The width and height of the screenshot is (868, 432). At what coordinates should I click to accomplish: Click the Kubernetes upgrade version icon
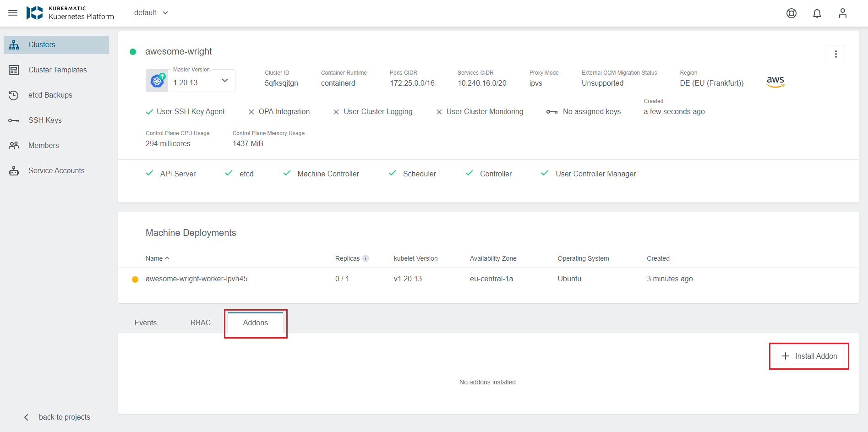(x=158, y=81)
